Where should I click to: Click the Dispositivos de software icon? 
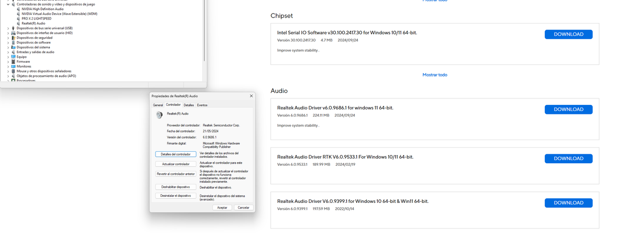coord(13,43)
